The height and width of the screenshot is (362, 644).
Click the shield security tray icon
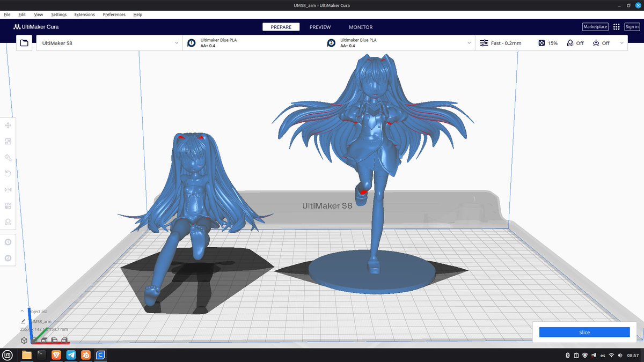[x=584, y=355]
